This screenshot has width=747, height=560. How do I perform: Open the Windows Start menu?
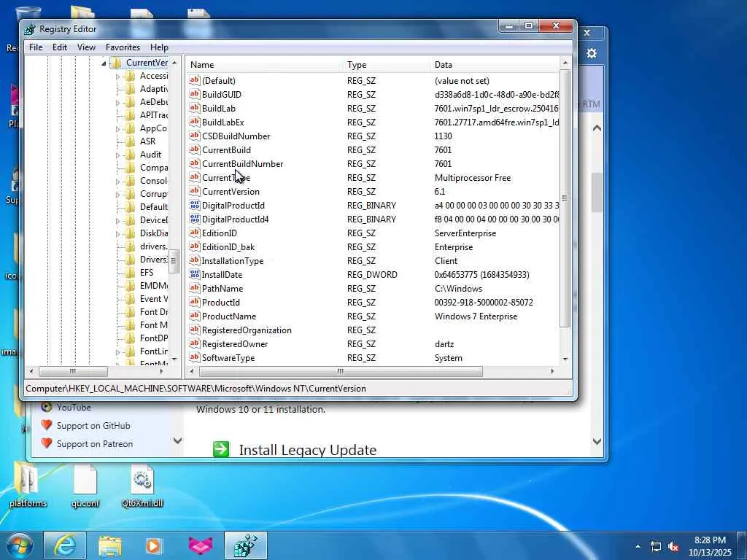tap(20, 545)
